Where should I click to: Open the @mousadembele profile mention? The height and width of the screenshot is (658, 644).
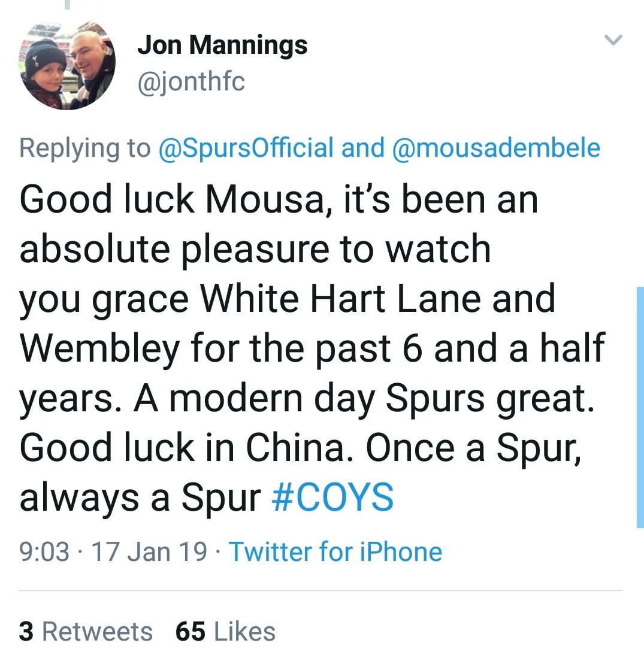pyautogui.click(x=495, y=148)
